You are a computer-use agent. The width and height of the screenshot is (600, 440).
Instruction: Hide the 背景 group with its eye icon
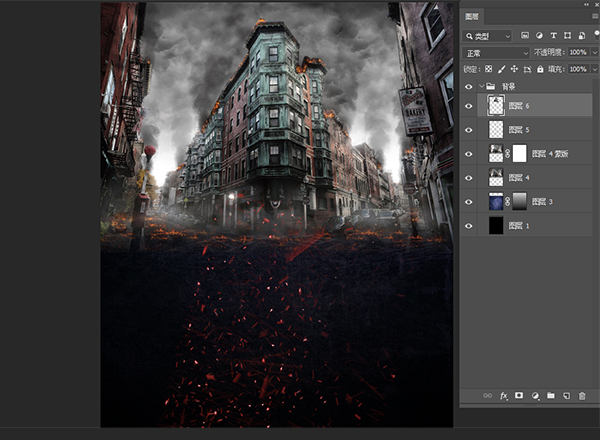[468, 87]
